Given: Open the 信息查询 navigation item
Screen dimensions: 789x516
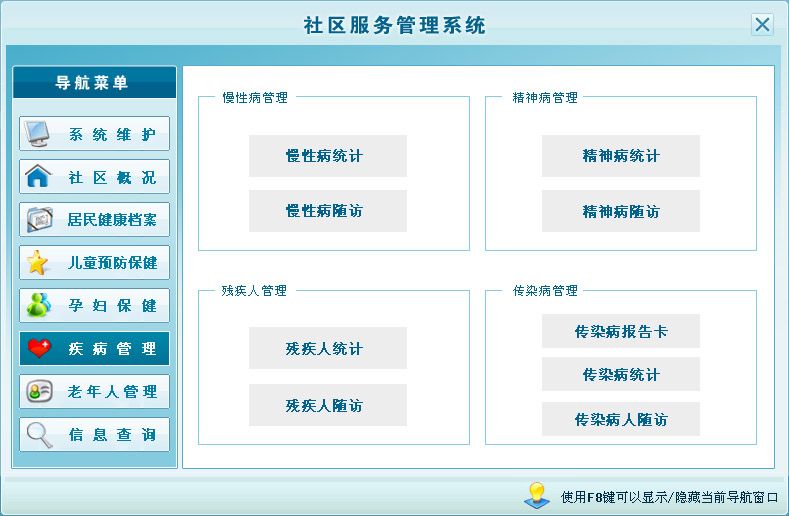Looking at the screenshot, I should click(x=95, y=434).
